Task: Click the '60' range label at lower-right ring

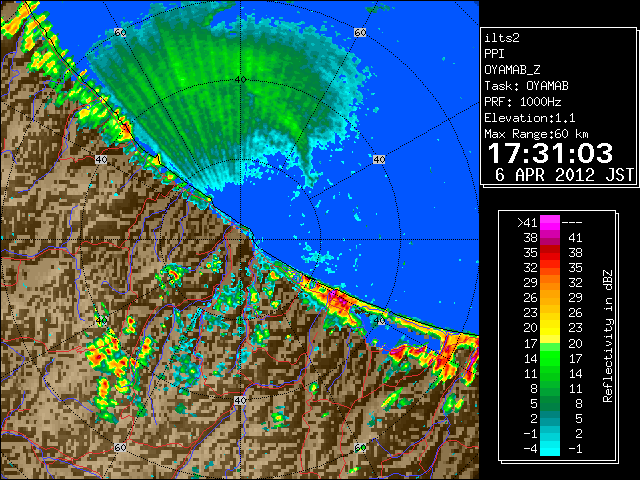Action: tap(360, 448)
